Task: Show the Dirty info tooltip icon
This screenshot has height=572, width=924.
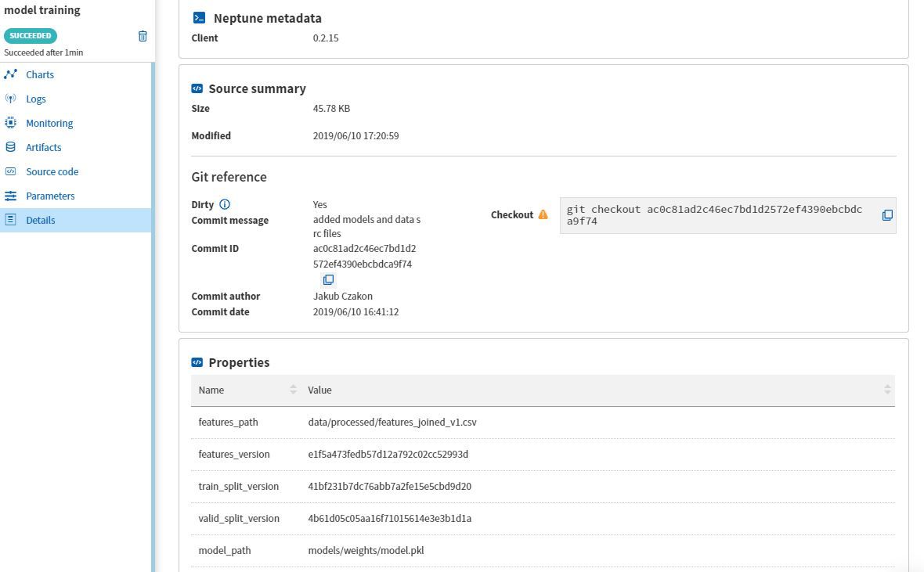Action: (x=225, y=204)
